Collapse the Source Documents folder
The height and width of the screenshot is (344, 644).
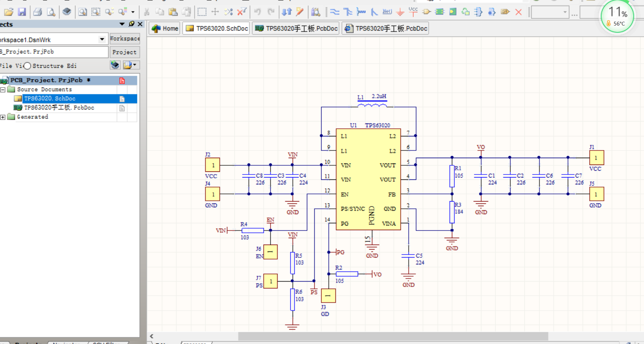[3, 90]
